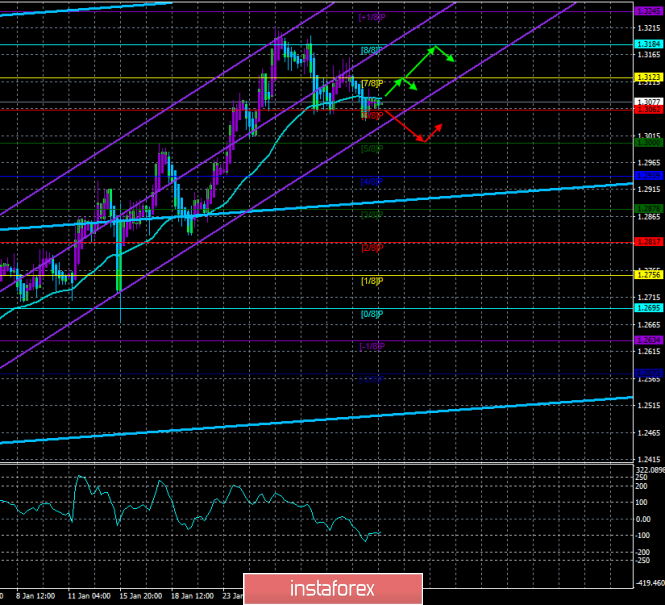Screen dimensions: 665x605
Task: Select the 1.2415 axis price label
Action: (649, 460)
